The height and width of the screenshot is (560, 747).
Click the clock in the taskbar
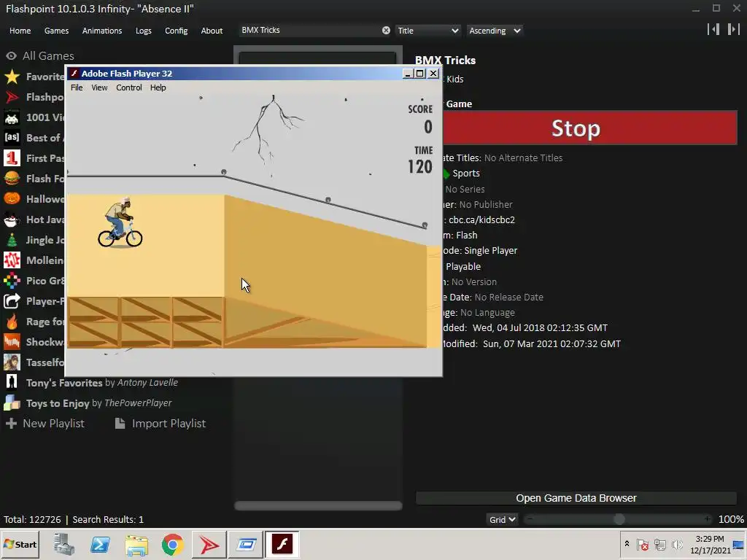710,544
